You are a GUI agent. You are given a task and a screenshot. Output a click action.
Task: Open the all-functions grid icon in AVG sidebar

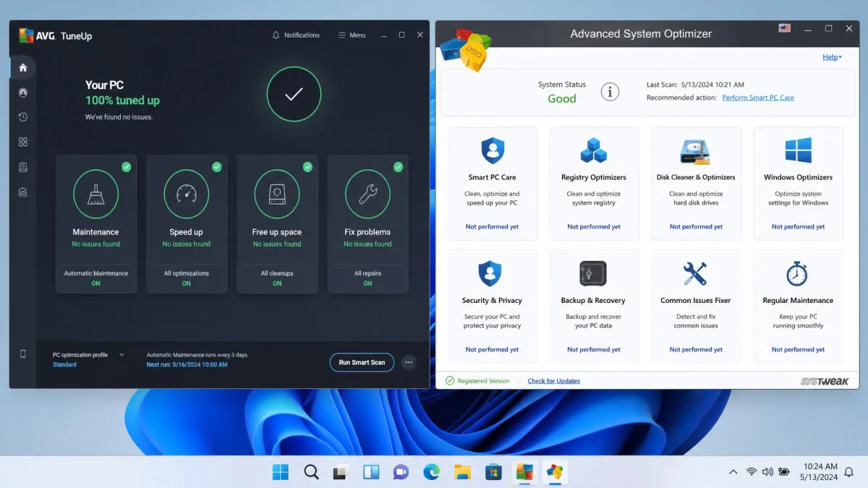[x=23, y=142]
